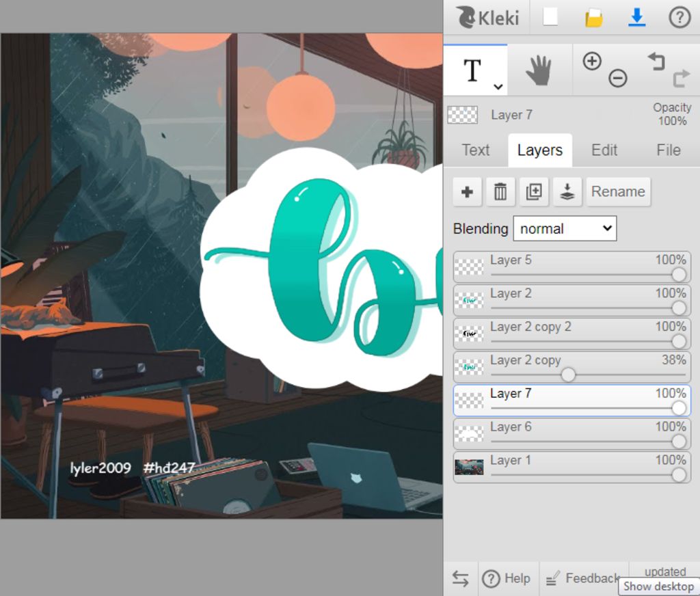700x596 pixels.
Task: Zoom out with the minus magnifier
Action: (617, 79)
